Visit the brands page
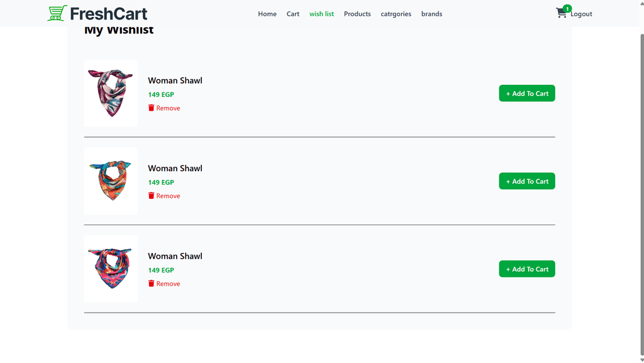 [x=431, y=14]
